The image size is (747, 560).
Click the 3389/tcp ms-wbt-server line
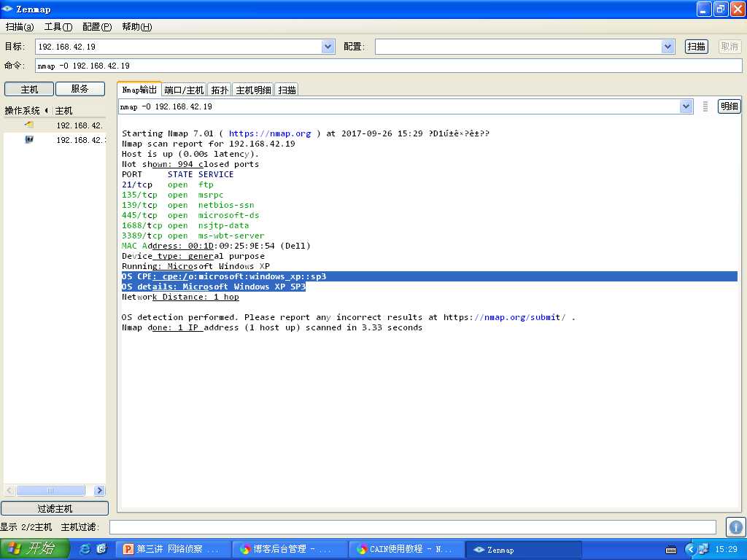pos(193,236)
